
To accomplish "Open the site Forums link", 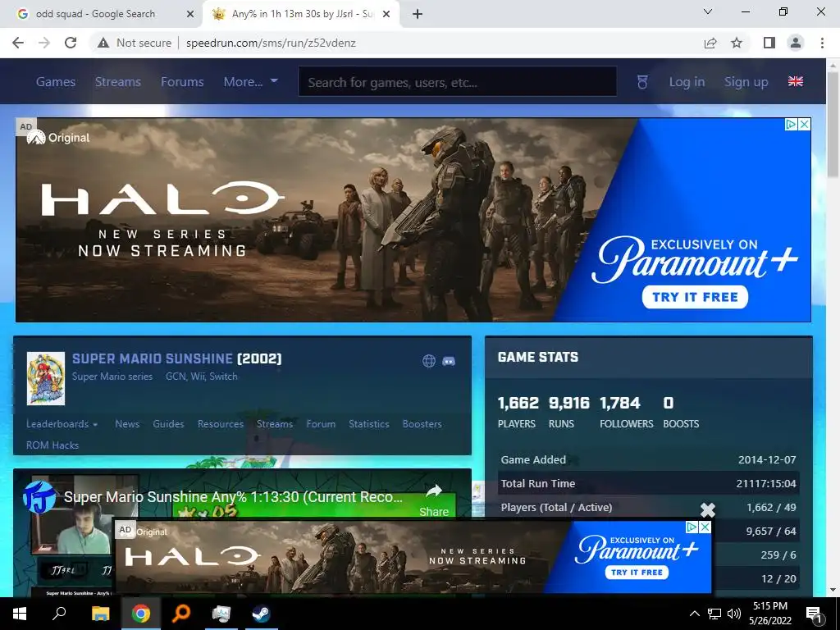I will coord(182,82).
